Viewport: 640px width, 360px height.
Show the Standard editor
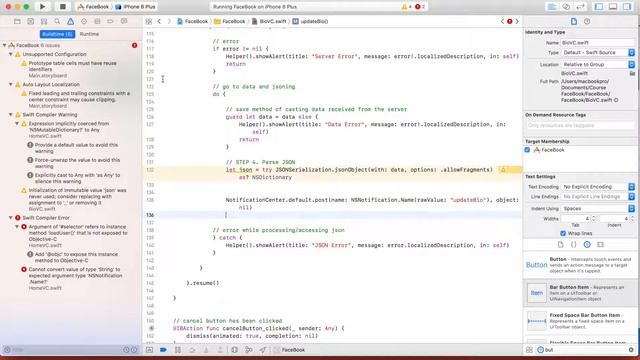point(552,7)
